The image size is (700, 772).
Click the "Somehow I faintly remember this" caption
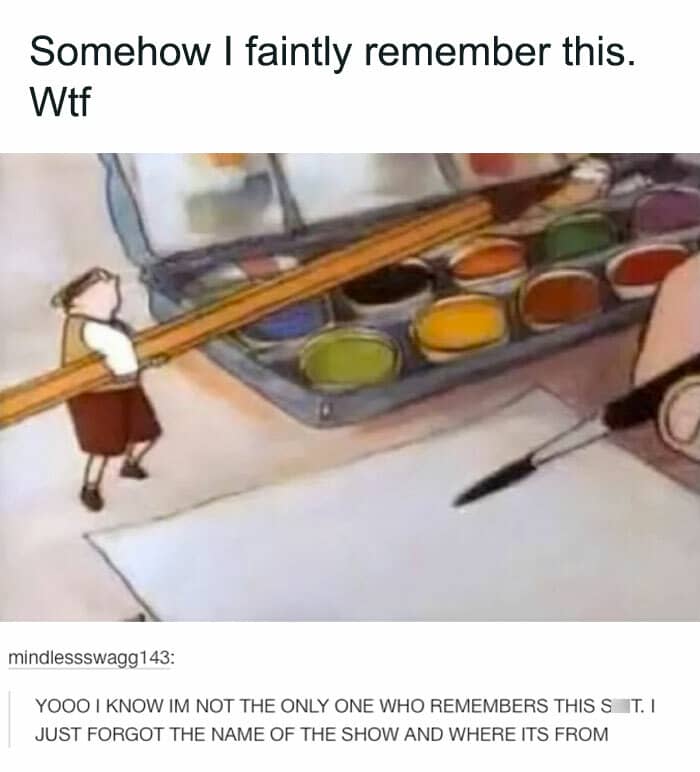(x=332, y=51)
